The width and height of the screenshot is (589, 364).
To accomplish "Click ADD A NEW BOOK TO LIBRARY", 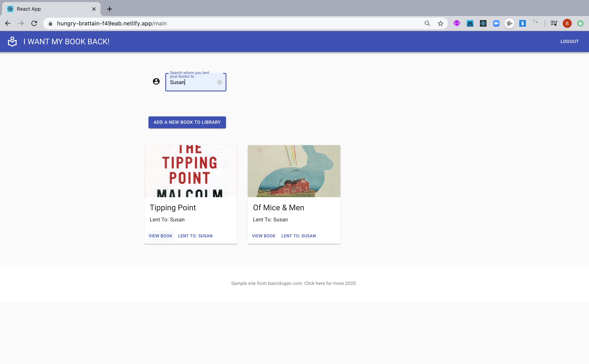I will (x=187, y=122).
